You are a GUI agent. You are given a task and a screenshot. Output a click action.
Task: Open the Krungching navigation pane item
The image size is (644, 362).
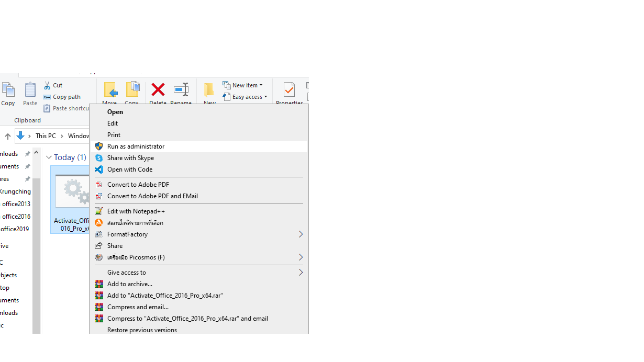(16, 191)
